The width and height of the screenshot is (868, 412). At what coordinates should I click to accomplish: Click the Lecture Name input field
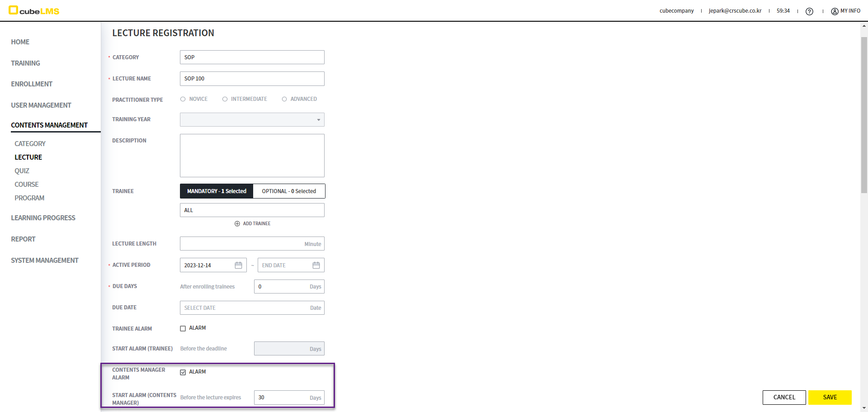coord(252,79)
